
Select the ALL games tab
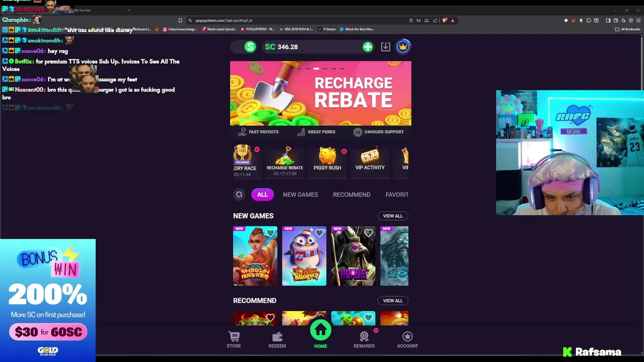pyautogui.click(x=263, y=195)
